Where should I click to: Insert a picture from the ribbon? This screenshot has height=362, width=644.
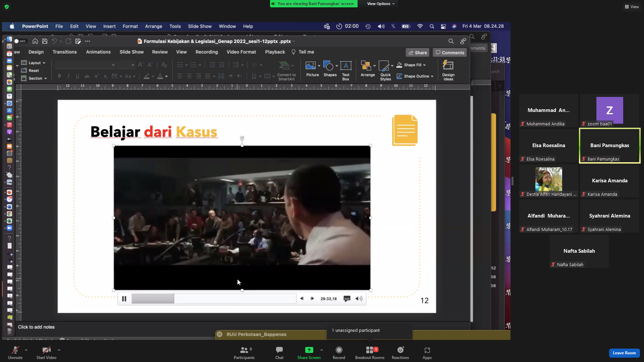point(312,69)
